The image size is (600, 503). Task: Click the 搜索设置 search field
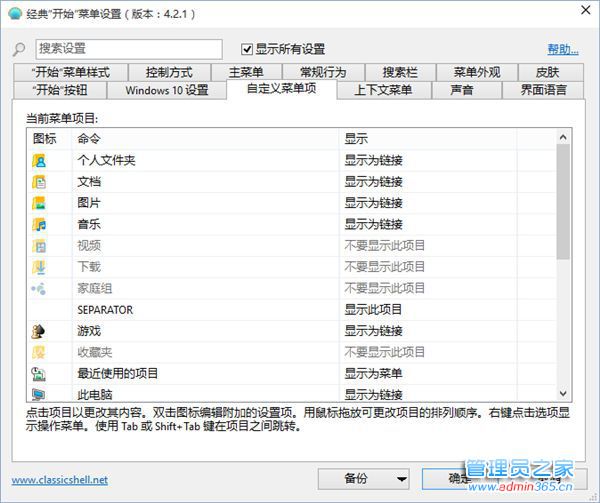point(129,49)
